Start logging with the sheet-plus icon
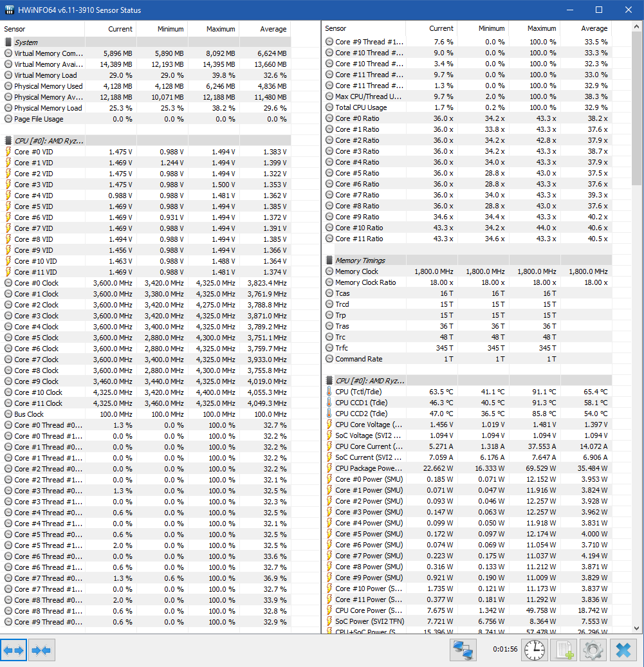 click(x=564, y=650)
